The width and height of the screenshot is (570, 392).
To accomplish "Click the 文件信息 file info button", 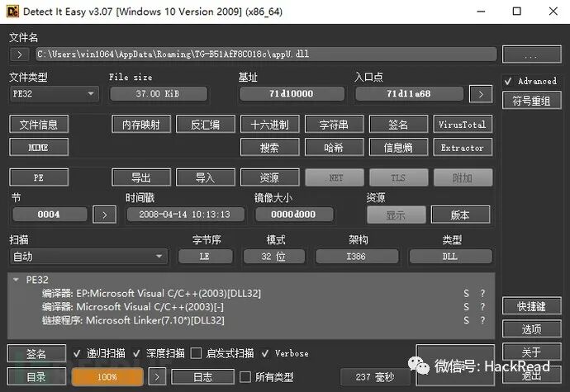I will 39,125.
